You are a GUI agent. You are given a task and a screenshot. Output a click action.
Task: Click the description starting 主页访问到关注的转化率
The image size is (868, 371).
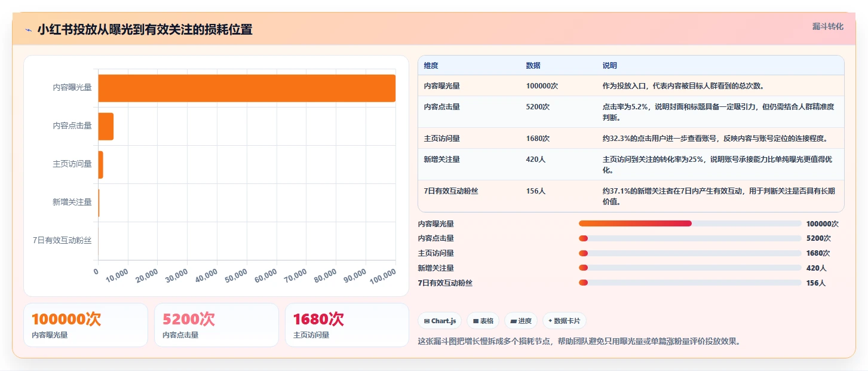(x=719, y=165)
